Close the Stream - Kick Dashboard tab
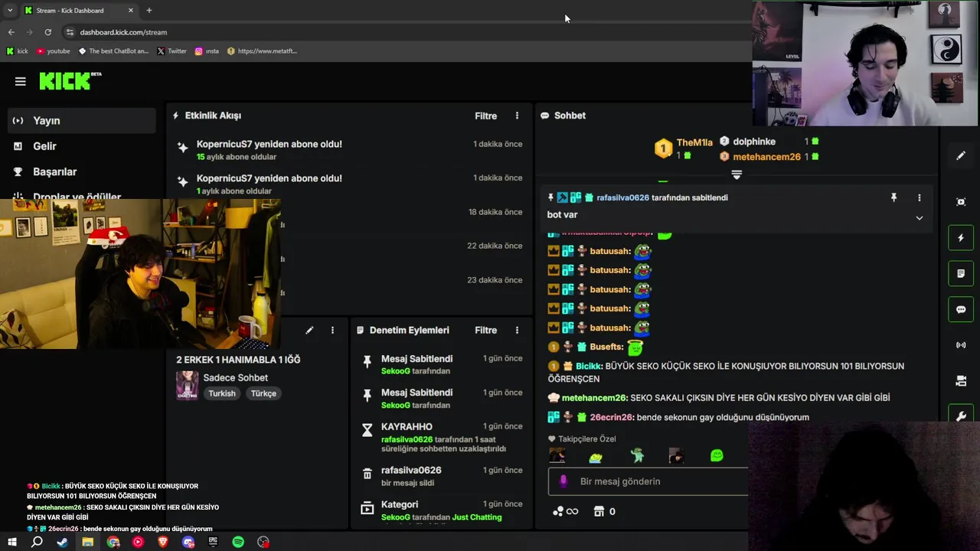 click(x=130, y=11)
